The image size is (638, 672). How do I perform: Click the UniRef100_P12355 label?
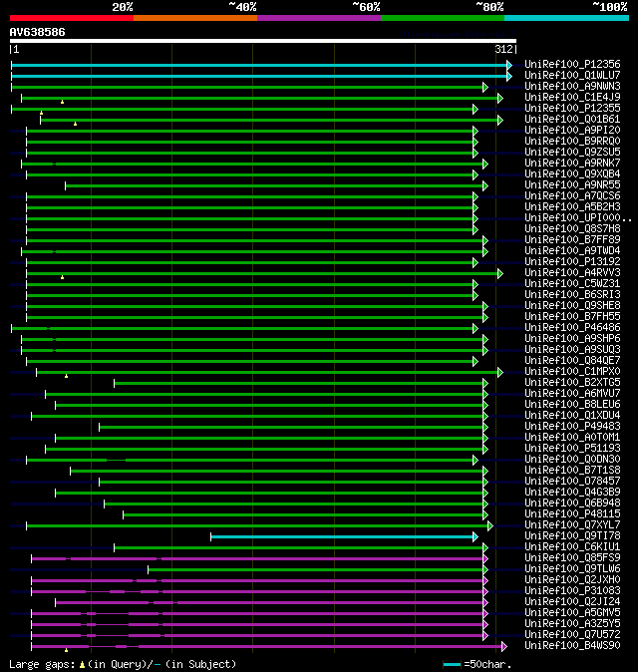point(572,109)
